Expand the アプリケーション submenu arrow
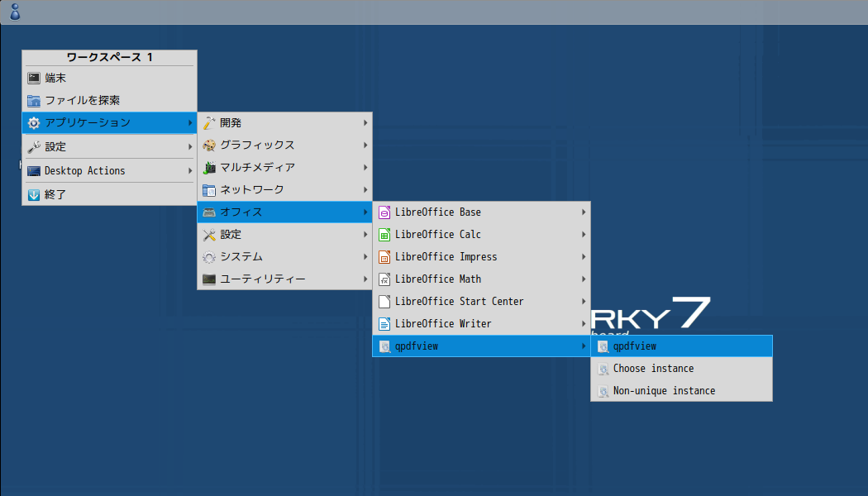868x496 pixels. tap(190, 123)
